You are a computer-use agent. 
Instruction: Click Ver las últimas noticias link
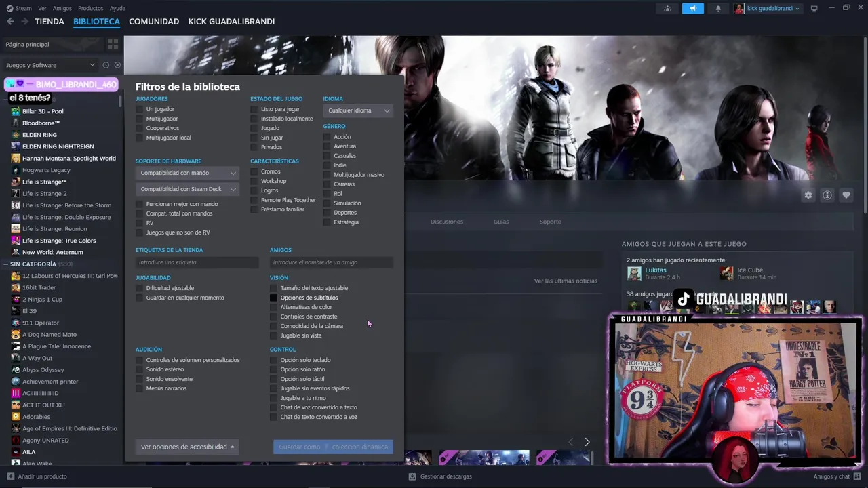click(566, 281)
